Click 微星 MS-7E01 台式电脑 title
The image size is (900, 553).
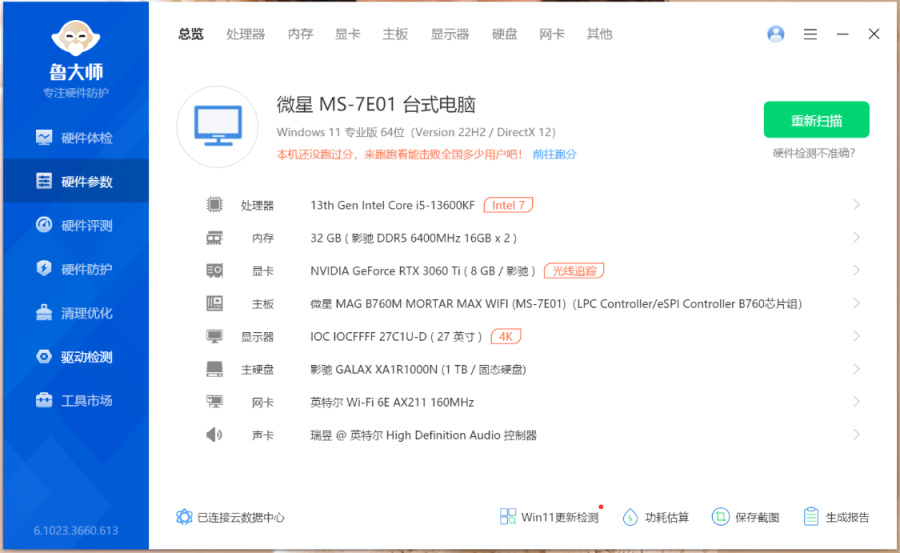point(376,105)
